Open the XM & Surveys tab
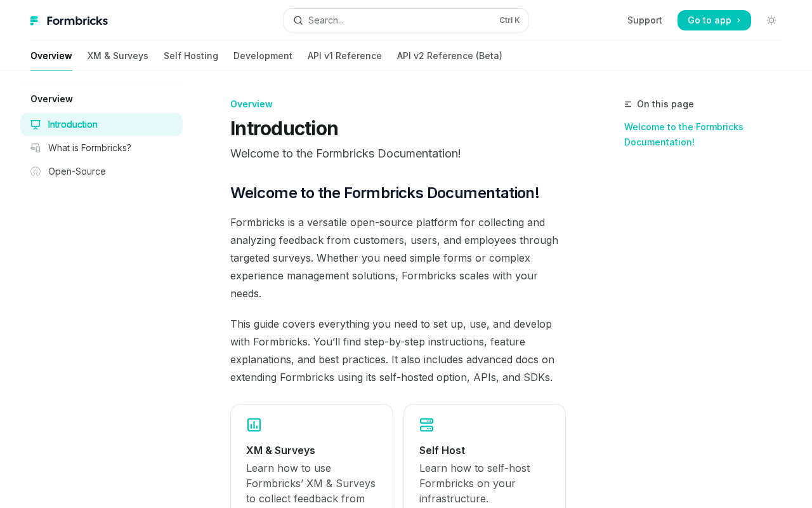The image size is (812, 508). tap(118, 56)
